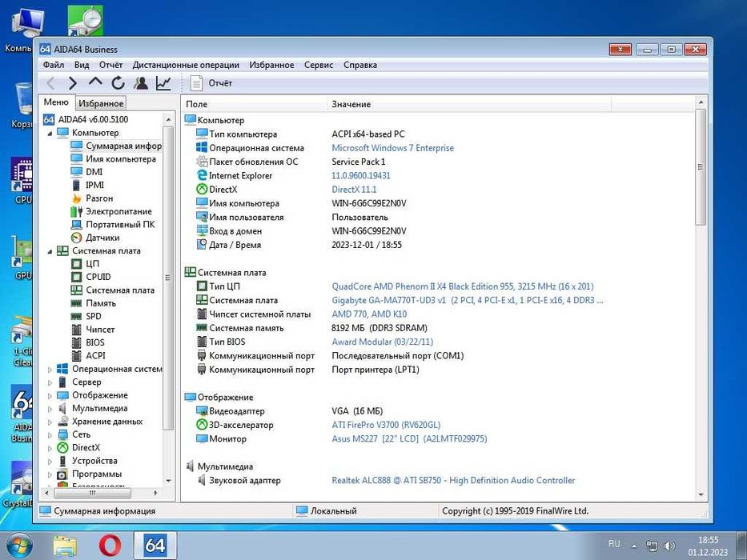The height and width of the screenshot is (560, 747).
Task: Select Датчики in the tree
Action: coord(102,238)
